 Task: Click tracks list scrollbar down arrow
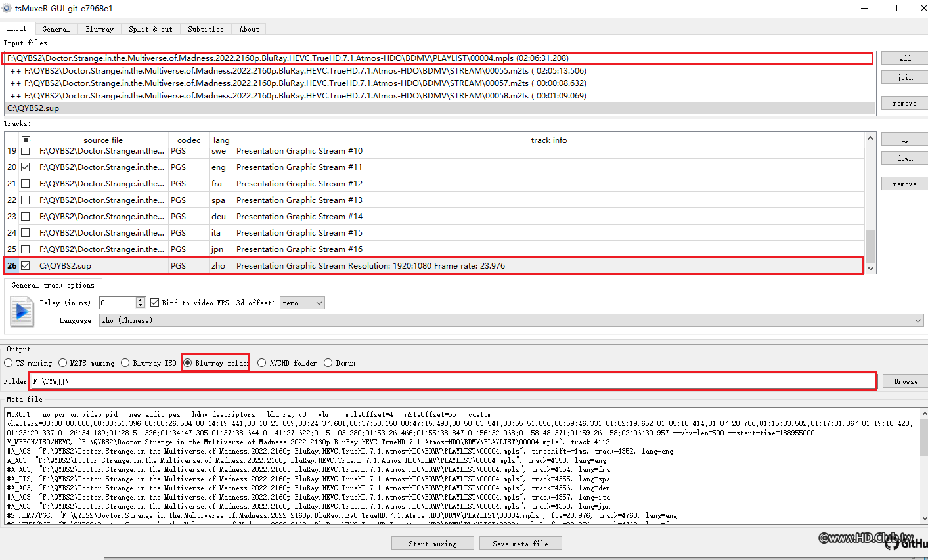click(x=871, y=268)
